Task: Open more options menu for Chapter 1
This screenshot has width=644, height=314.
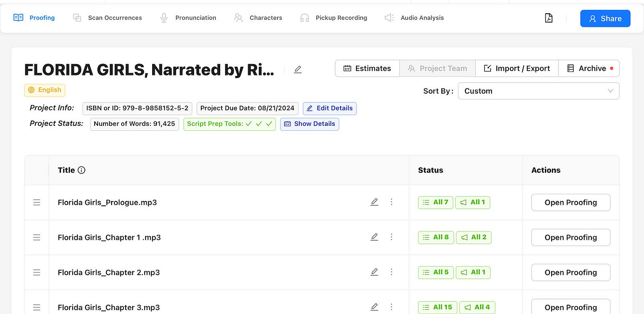Action: coord(391,237)
